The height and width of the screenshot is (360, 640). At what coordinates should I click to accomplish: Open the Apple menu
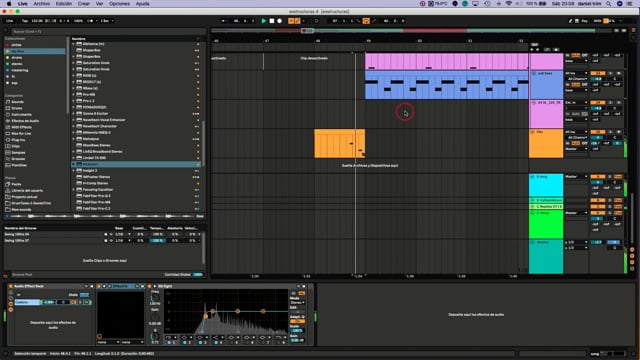click(9, 4)
